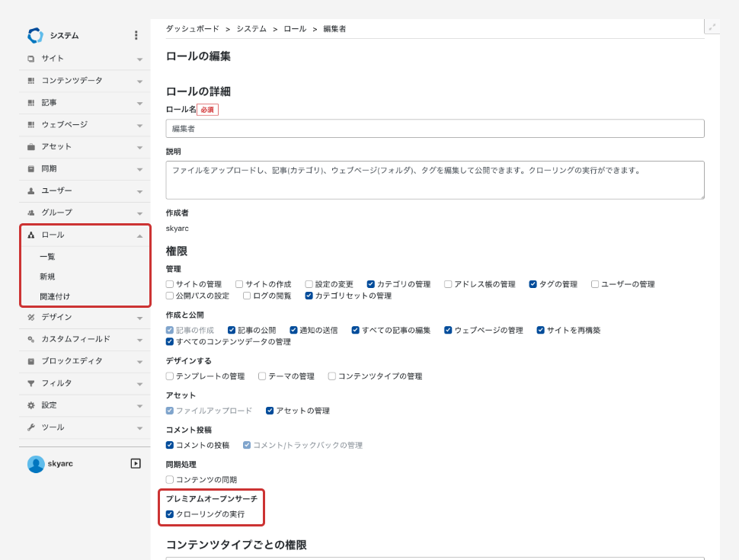Image resolution: width=739 pixels, height=560 pixels.
Task: Click the system logo icon in sidebar
Action: click(35, 35)
